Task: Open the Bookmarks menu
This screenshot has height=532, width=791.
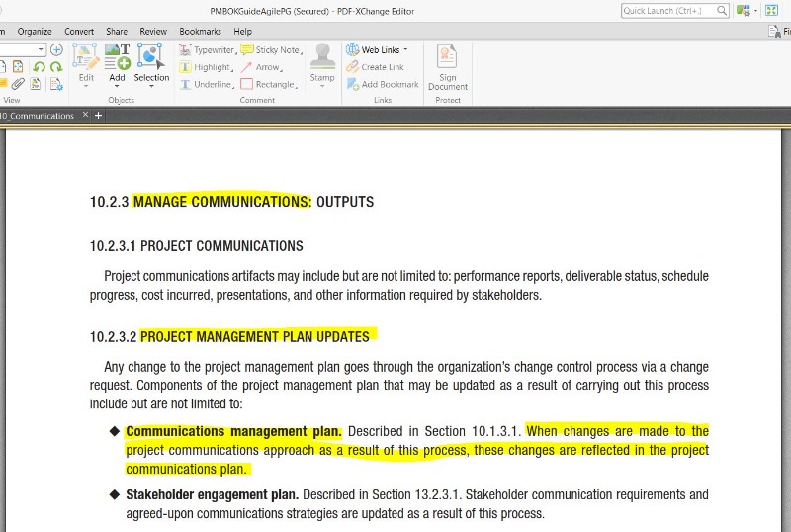Action: [201, 32]
